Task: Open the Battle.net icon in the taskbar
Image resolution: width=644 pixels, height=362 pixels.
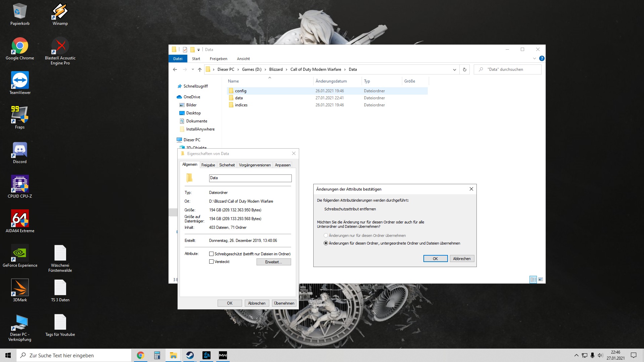Action: click(206, 355)
